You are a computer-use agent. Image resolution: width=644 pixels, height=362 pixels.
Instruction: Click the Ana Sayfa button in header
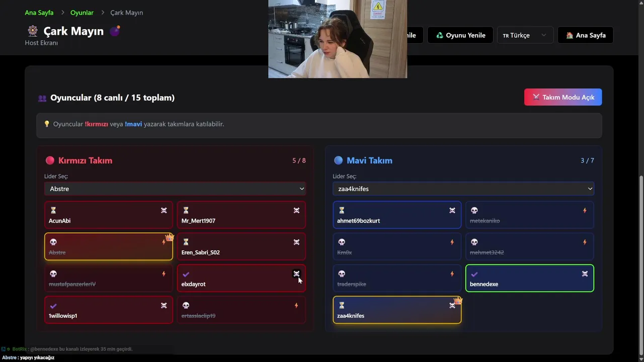pyautogui.click(x=586, y=35)
